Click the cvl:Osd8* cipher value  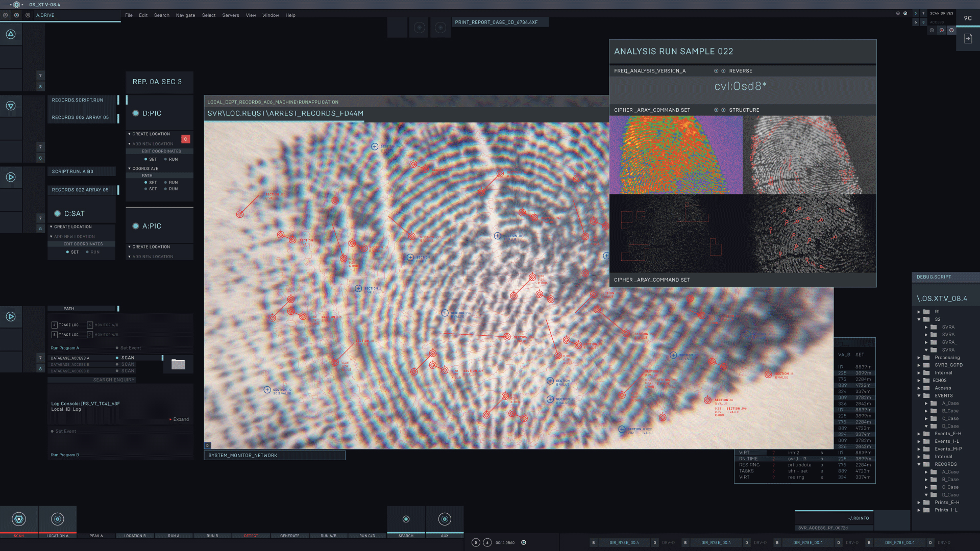(740, 86)
